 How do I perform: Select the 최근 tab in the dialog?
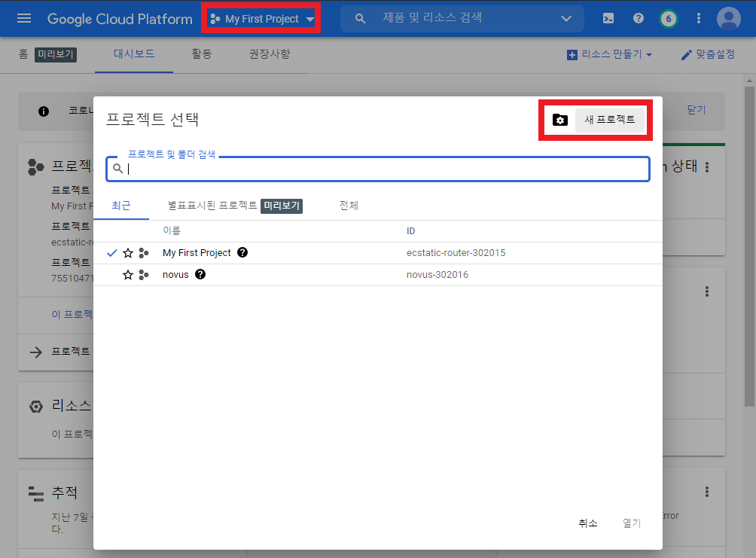[x=121, y=206]
